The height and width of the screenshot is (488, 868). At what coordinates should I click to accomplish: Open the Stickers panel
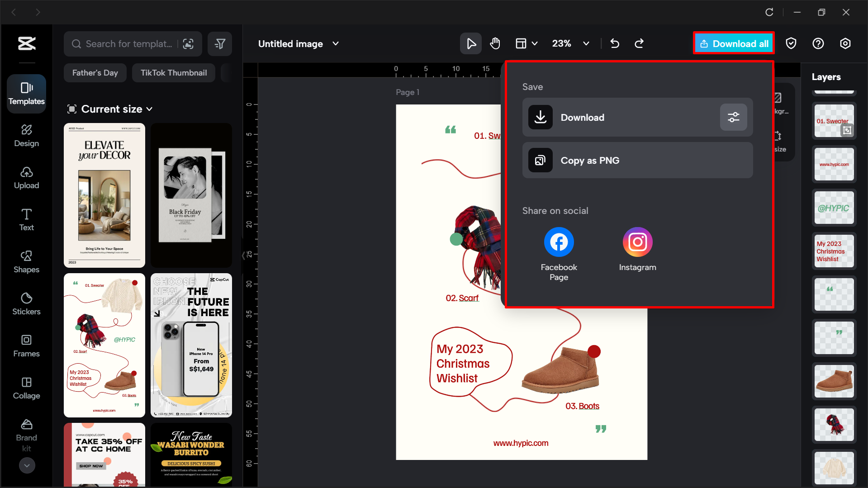point(26,303)
